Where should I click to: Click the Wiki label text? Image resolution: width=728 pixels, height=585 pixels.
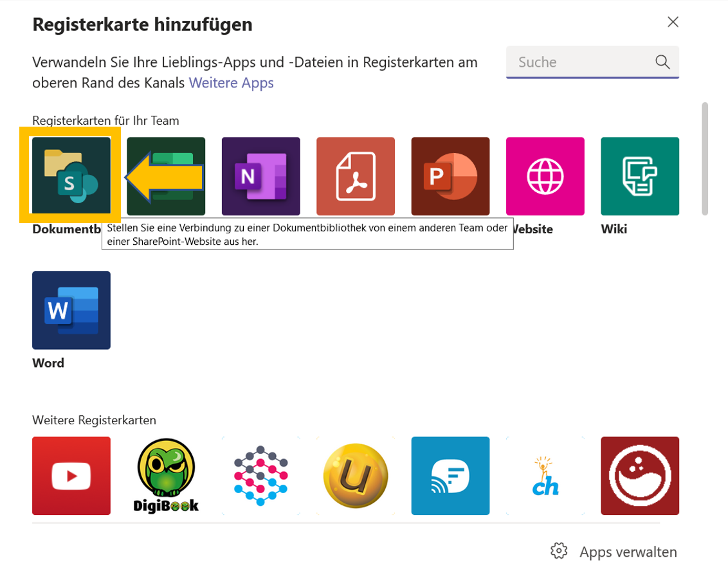[614, 229]
